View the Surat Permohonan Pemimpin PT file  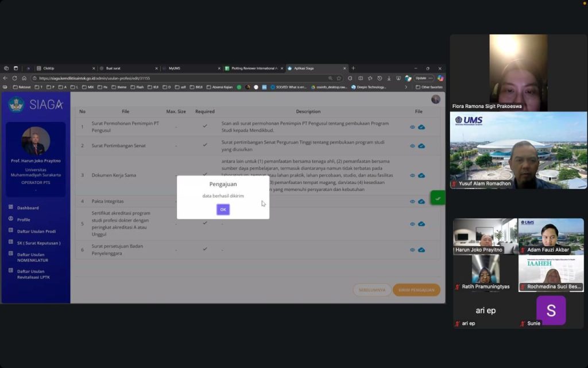click(412, 127)
